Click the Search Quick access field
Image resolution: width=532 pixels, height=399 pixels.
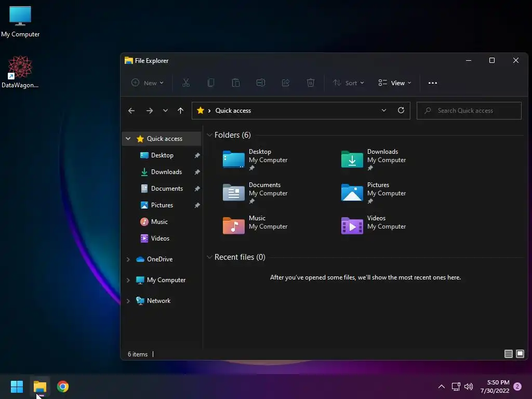click(469, 111)
